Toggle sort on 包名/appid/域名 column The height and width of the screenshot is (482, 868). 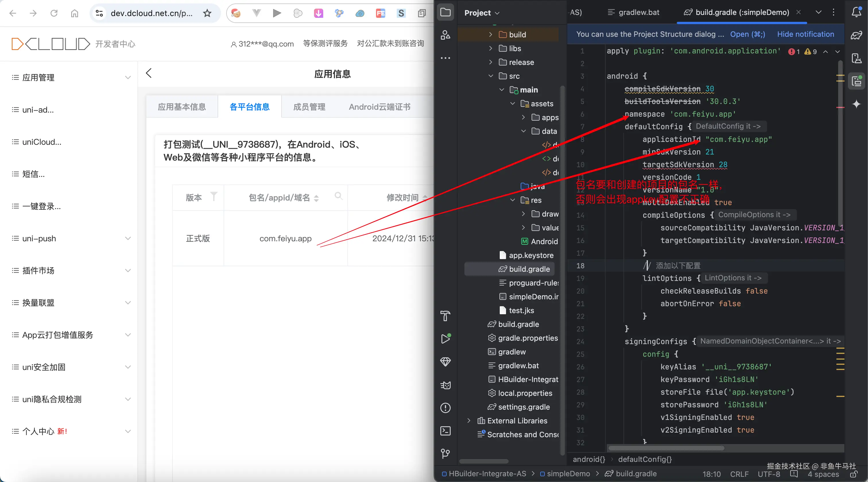[x=316, y=198]
